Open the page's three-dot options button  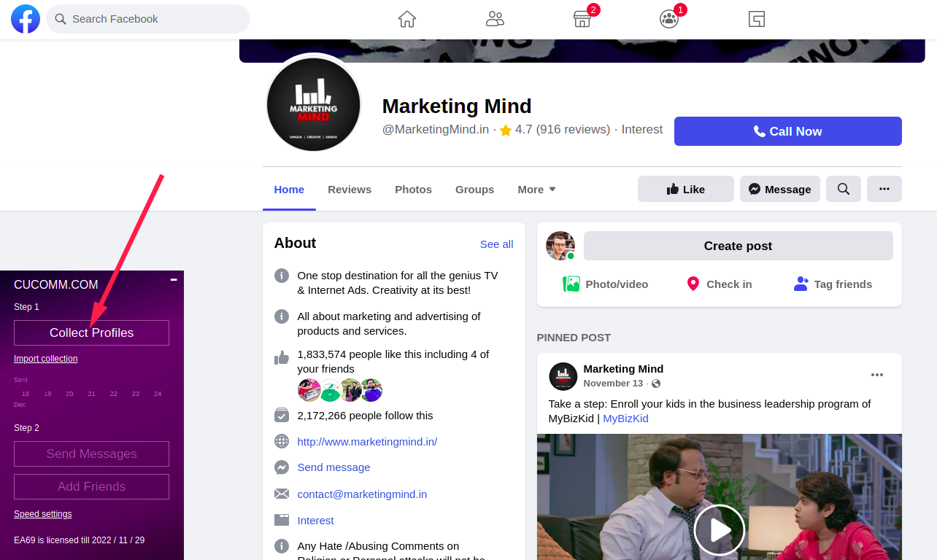(884, 189)
